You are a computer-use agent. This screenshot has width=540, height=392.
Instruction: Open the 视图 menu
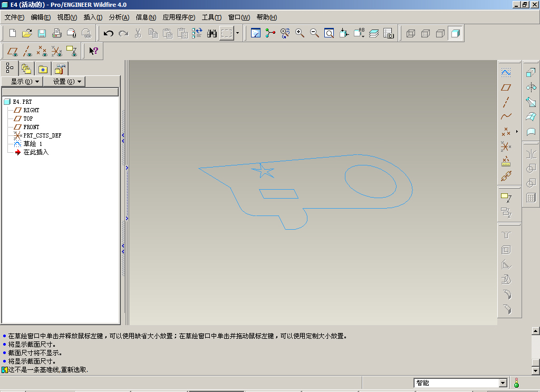pos(67,17)
